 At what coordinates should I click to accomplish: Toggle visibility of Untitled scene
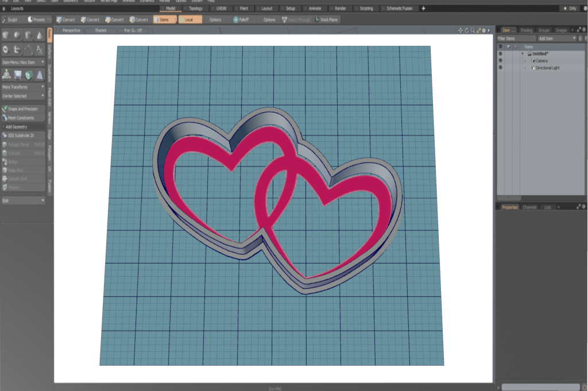[x=500, y=53]
